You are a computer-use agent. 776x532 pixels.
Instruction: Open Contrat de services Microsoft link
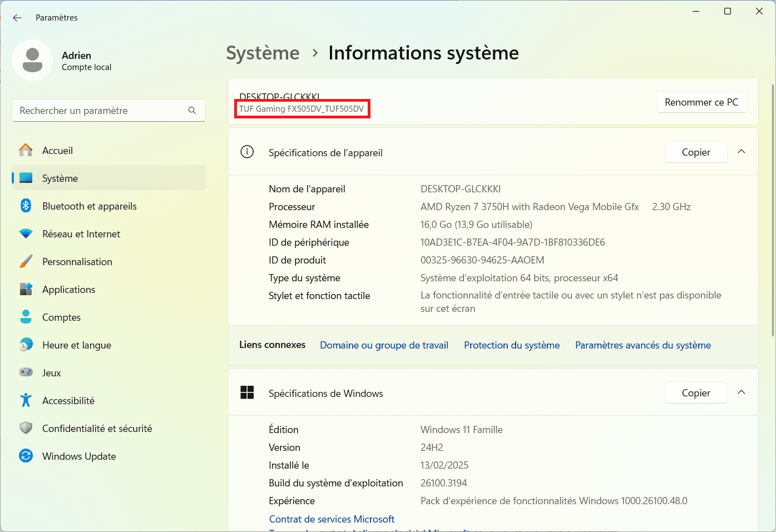coord(332,519)
